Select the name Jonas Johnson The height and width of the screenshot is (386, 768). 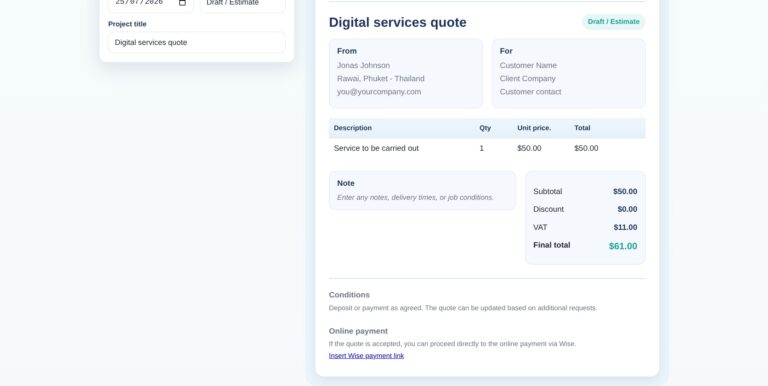click(x=363, y=65)
